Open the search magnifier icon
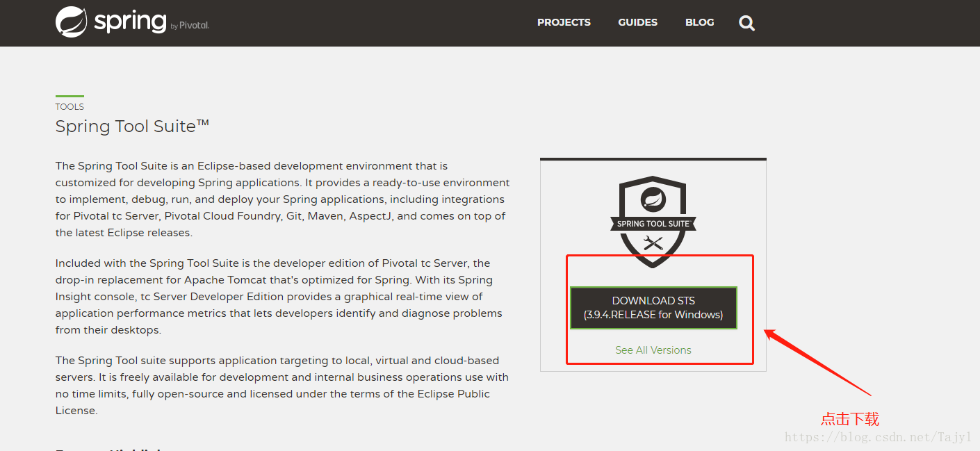This screenshot has width=980, height=451. coord(746,23)
